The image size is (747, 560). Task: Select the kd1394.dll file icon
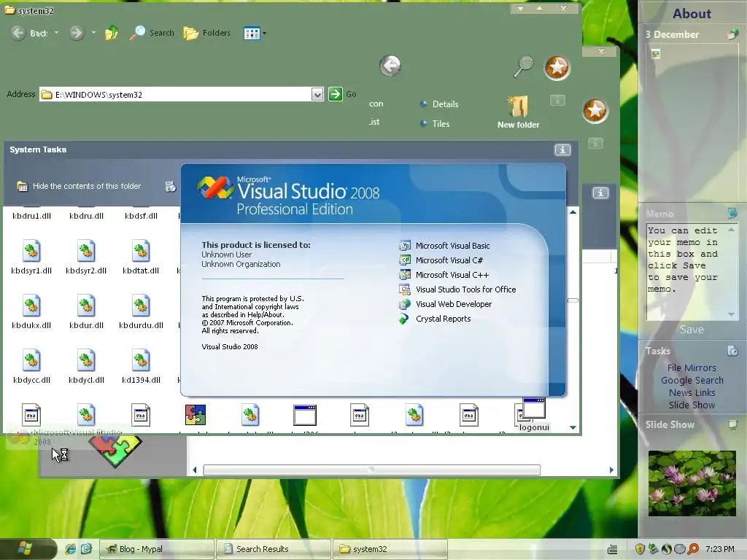coord(141,360)
